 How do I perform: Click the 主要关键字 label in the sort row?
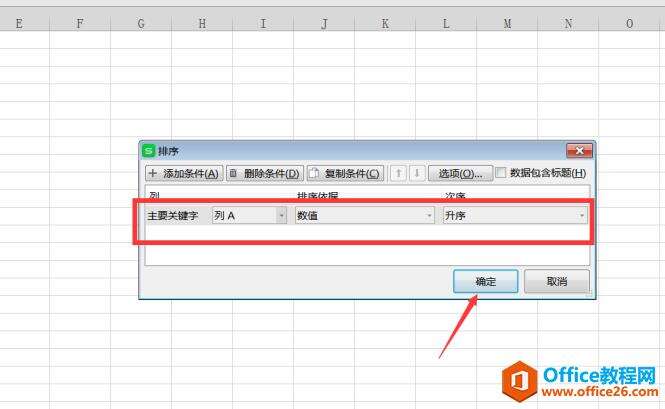point(173,216)
